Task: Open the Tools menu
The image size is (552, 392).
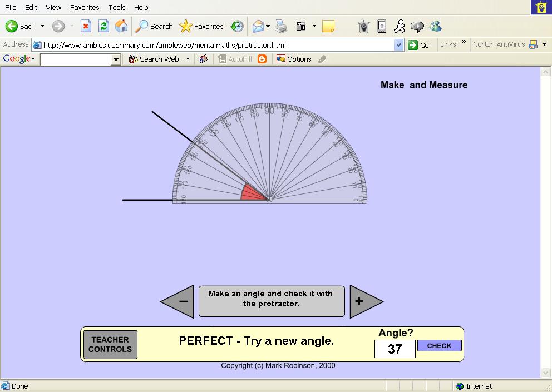Action: (117, 7)
